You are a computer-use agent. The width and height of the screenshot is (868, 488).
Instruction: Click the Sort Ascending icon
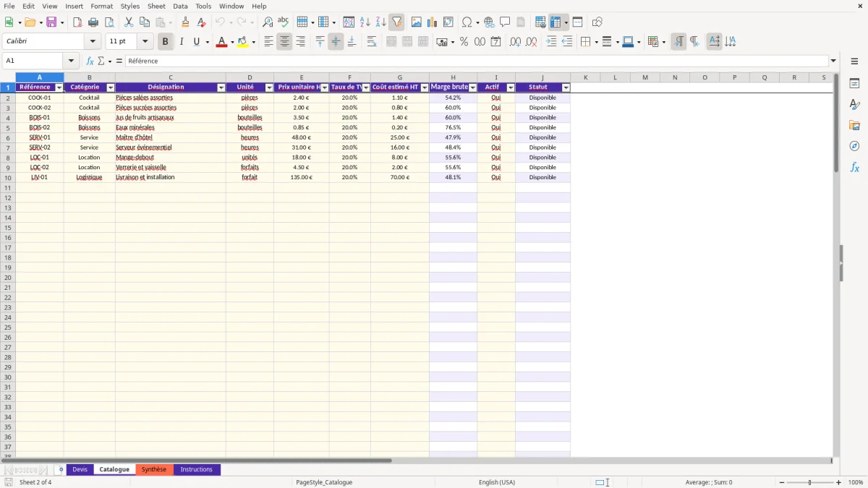(365, 22)
